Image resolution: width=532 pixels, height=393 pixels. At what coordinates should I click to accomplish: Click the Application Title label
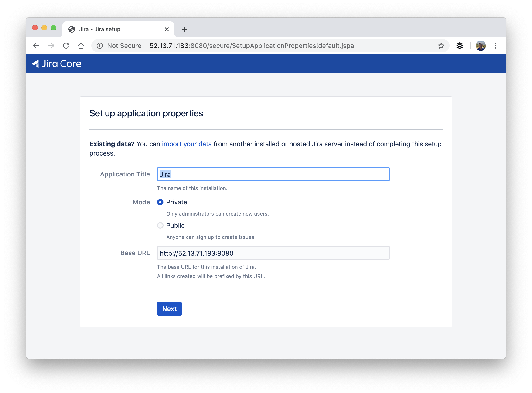pyautogui.click(x=125, y=174)
